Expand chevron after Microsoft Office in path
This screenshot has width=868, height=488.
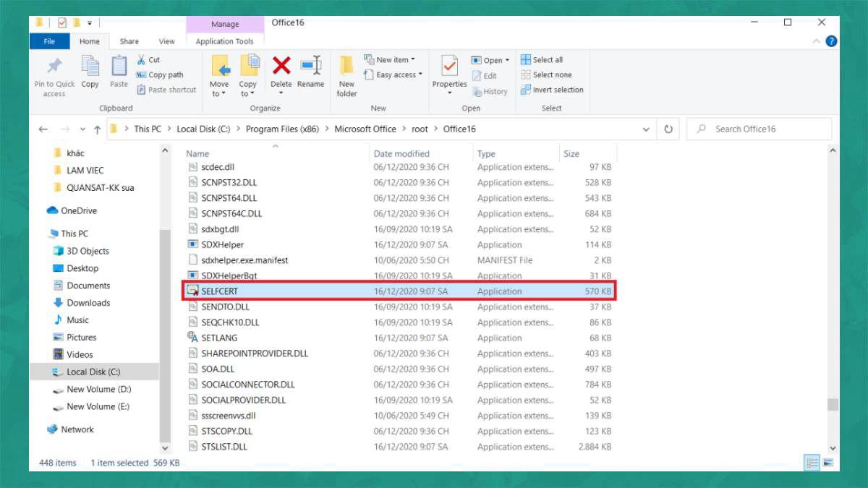click(x=404, y=129)
